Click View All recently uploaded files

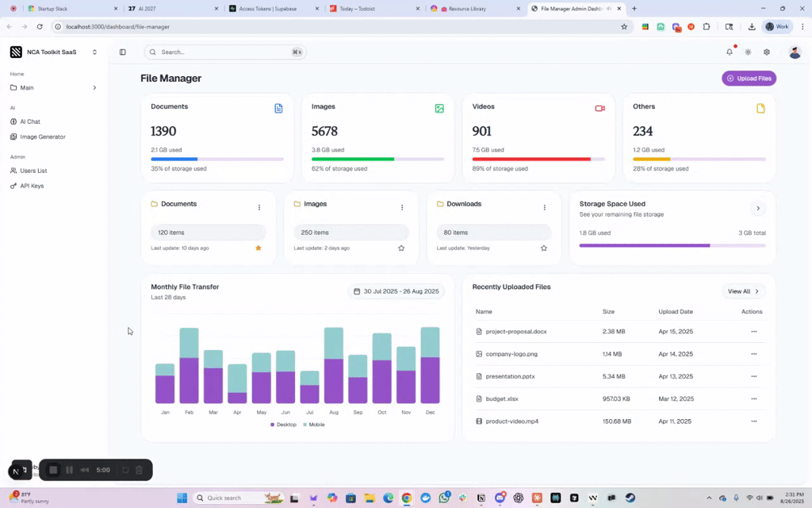click(744, 291)
